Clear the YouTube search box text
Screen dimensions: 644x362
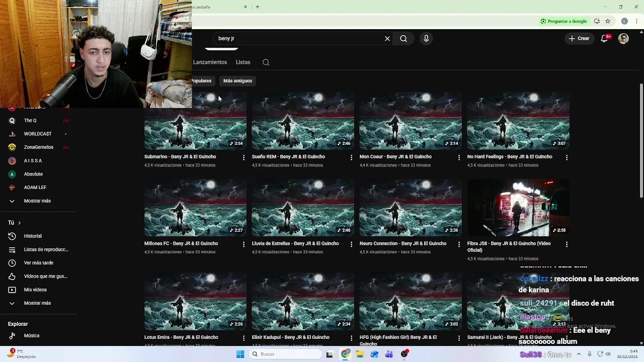pyautogui.click(x=387, y=38)
